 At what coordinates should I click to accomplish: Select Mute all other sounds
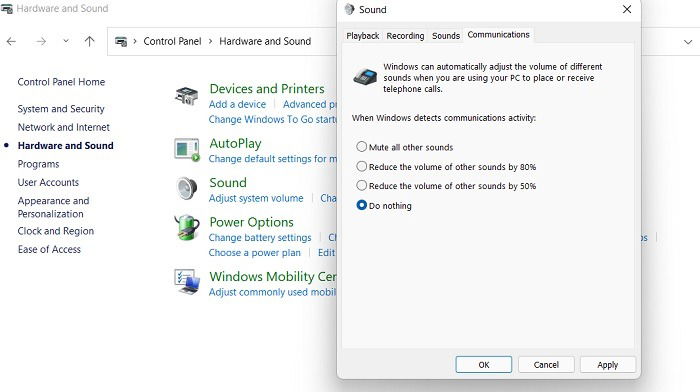(x=362, y=146)
